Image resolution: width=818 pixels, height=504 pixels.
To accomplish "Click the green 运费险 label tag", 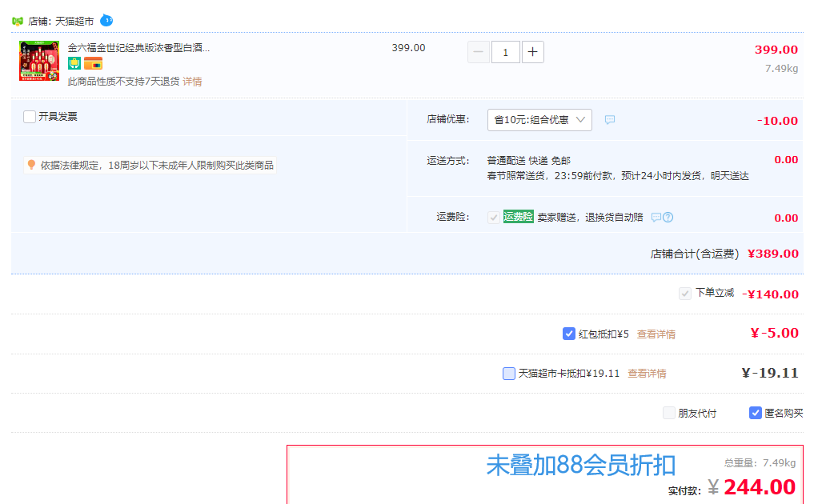I will point(518,217).
